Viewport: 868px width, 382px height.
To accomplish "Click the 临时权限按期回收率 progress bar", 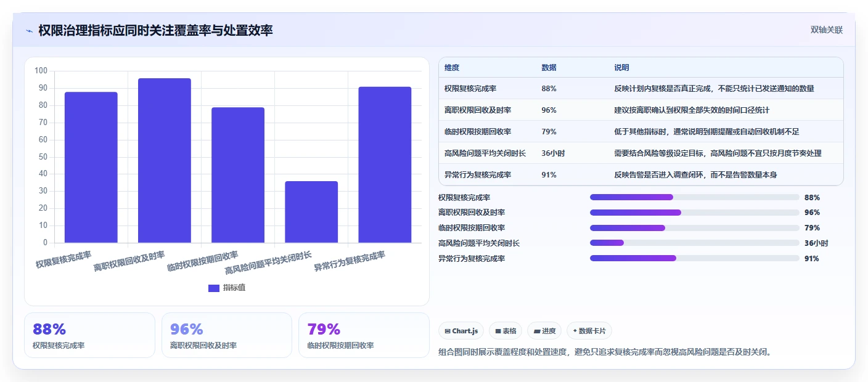I will (695, 228).
